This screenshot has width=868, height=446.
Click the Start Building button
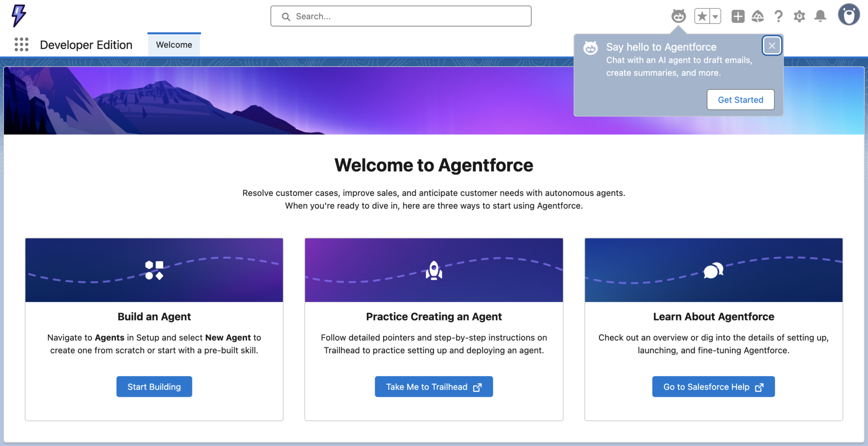pos(154,386)
